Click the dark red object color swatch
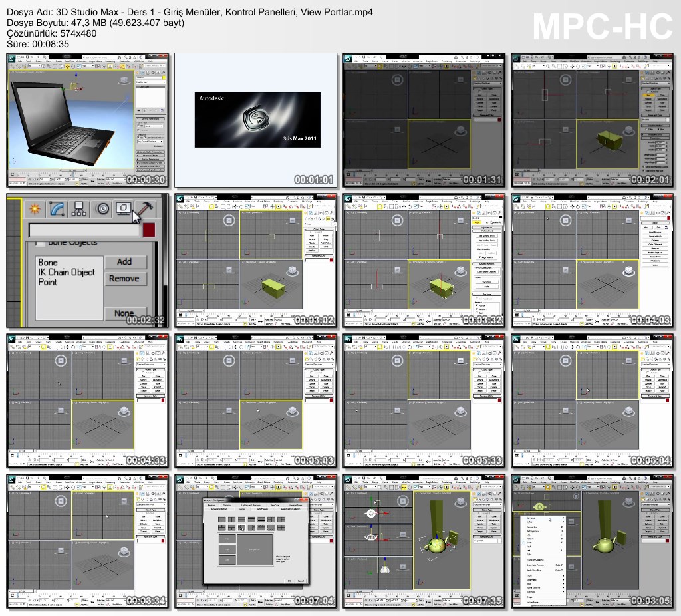681x616 pixels. (148, 230)
